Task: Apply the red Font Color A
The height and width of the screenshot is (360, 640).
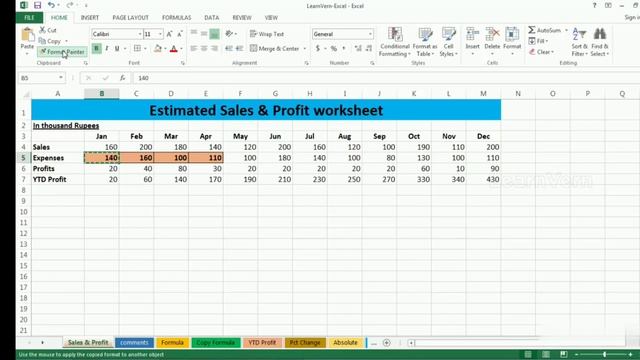Action: click(x=173, y=49)
